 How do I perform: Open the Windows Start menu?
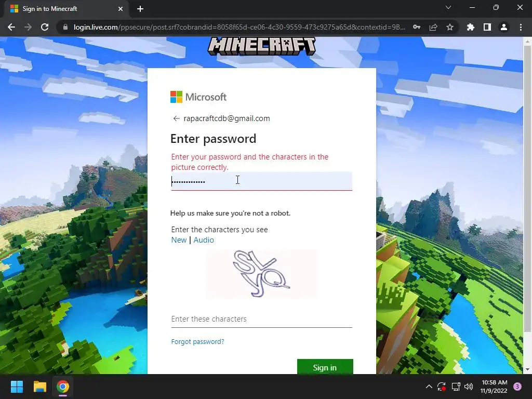coord(17,387)
